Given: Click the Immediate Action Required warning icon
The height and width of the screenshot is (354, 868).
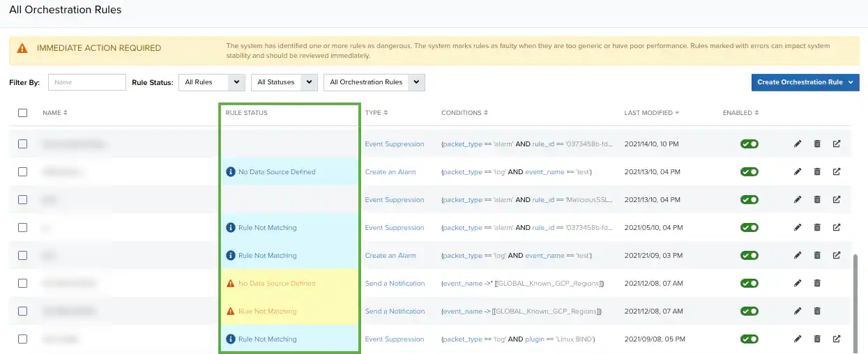Looking at the screenshot, I should (x=22, y=49).
